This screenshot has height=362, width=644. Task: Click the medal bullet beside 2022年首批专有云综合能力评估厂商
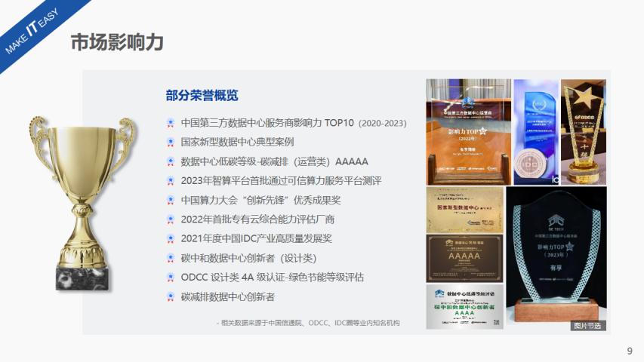pyautogui.click(x=171, y=219)
